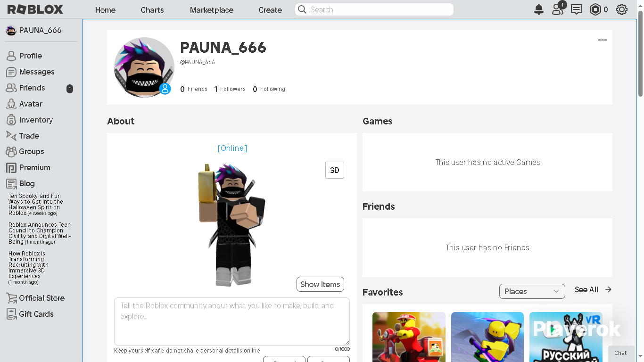Select Friends in the sidebar

32,88
